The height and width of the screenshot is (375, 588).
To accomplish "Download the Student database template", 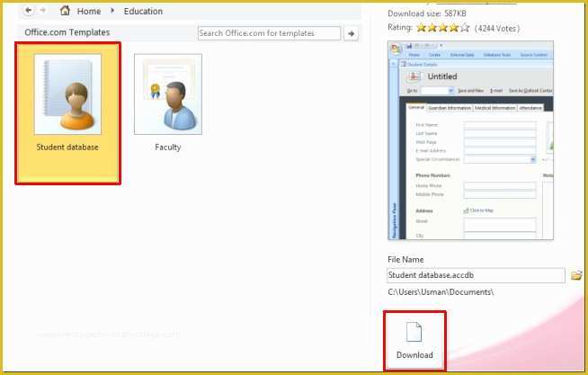I will [x=414, y=341].
